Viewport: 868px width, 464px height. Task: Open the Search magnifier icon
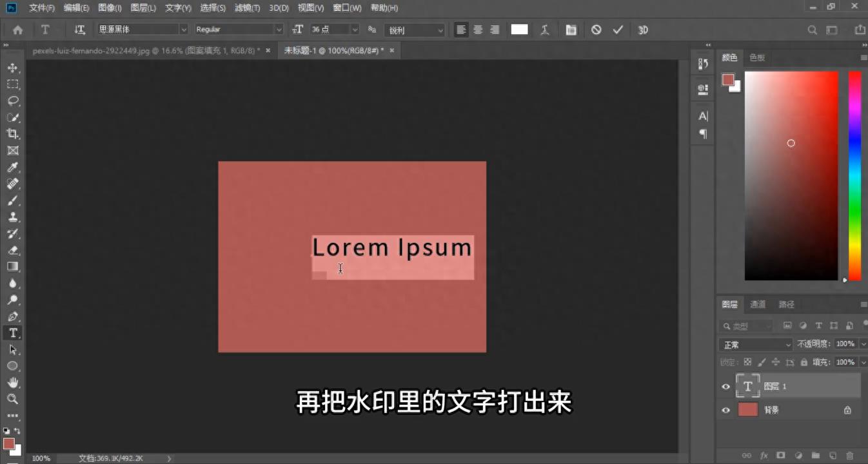(813, 30)
